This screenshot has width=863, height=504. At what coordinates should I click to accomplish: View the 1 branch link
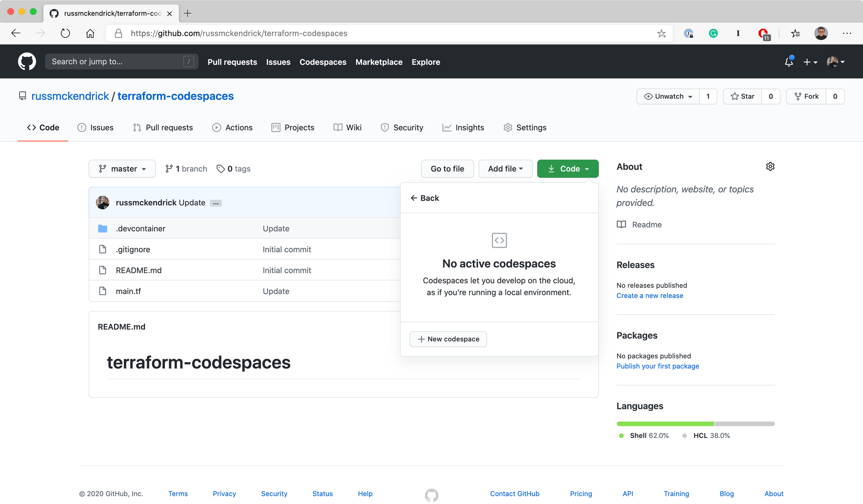[x=186, y=169]
